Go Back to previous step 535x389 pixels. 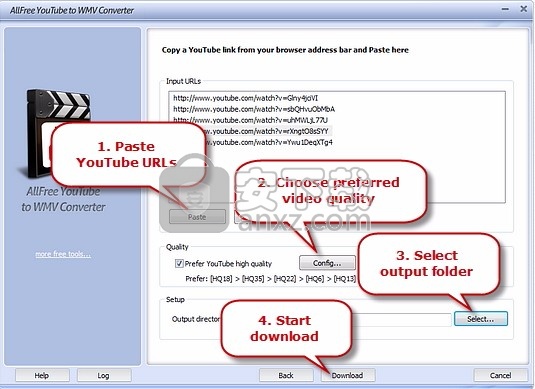click(286, 375)
